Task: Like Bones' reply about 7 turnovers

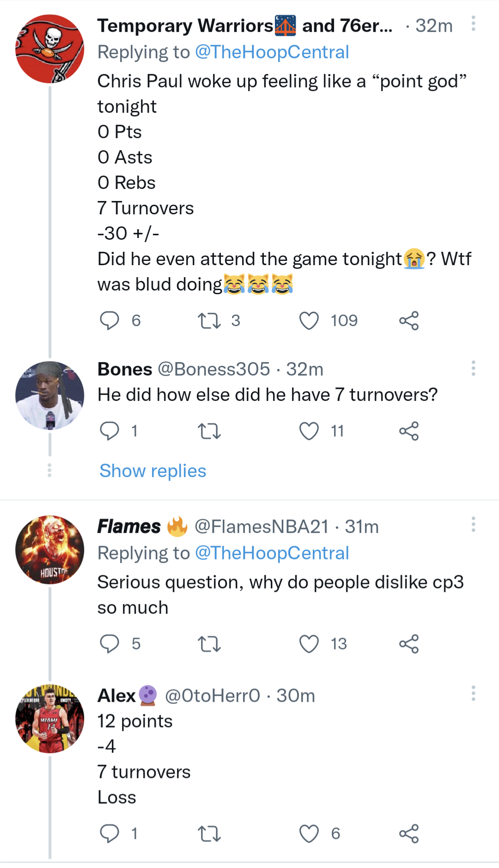Action: pos(309,431)
